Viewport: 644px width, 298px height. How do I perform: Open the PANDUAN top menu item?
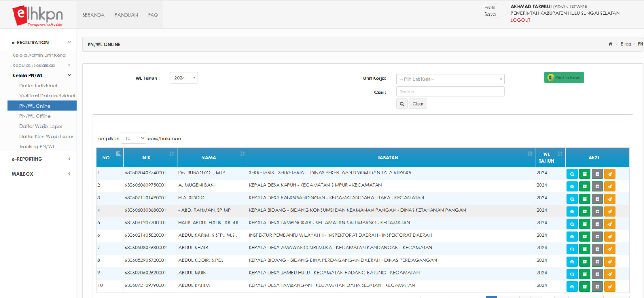click(126, 15)
